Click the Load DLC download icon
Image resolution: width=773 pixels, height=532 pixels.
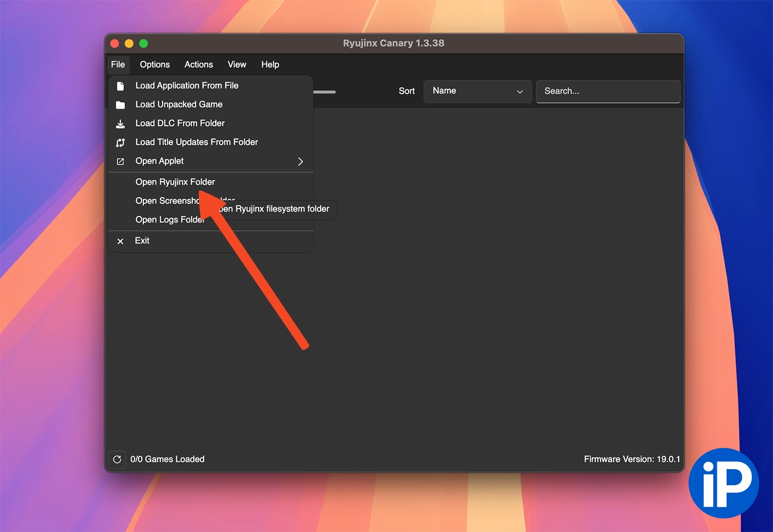[120, 124]
